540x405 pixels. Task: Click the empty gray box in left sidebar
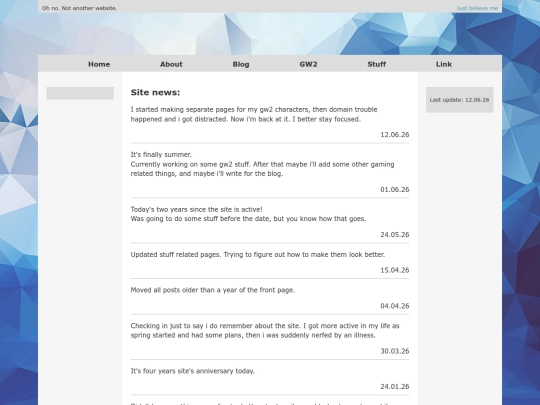(x=80, y=93)
